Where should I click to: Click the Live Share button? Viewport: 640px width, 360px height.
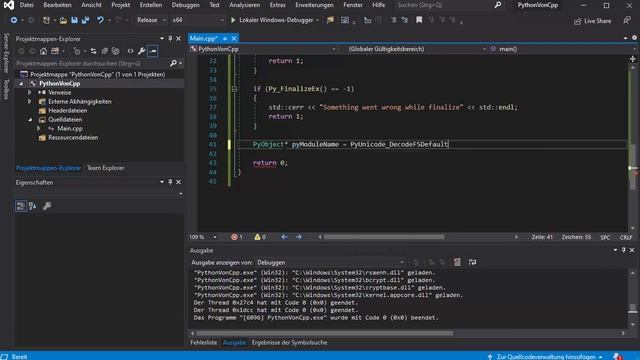click(x=593, y=21)
